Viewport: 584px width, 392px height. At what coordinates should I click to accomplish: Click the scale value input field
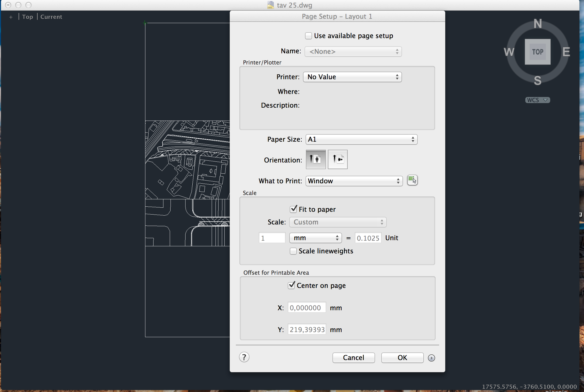click(271, 238)
